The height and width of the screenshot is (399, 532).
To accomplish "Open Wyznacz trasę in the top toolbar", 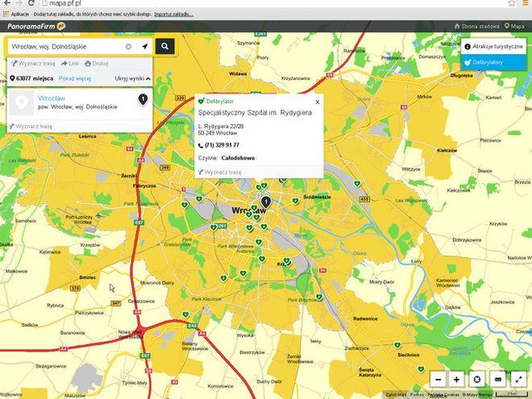I will click(x=33, y=64).
